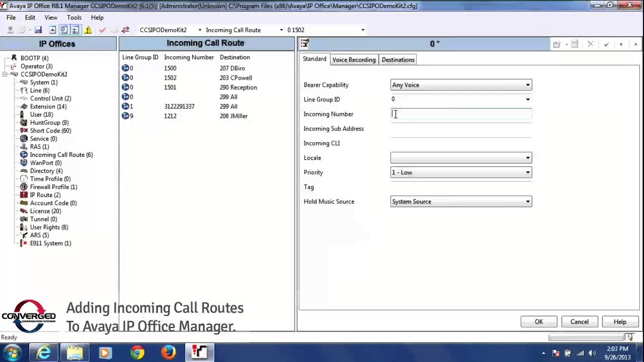The height and width of the screenshot is (362, 644).
Task: Open Firefox from the taskbar
Action: [169, 352]
